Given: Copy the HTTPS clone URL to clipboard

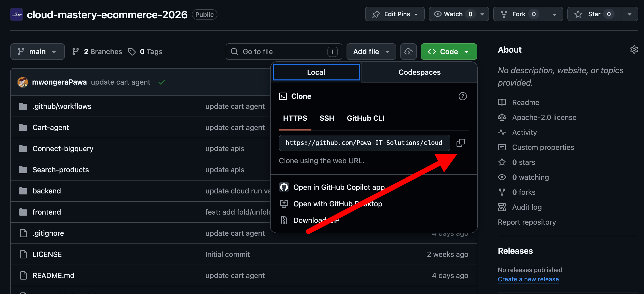Looking at the screenshot, I should (x=461, y=143).
